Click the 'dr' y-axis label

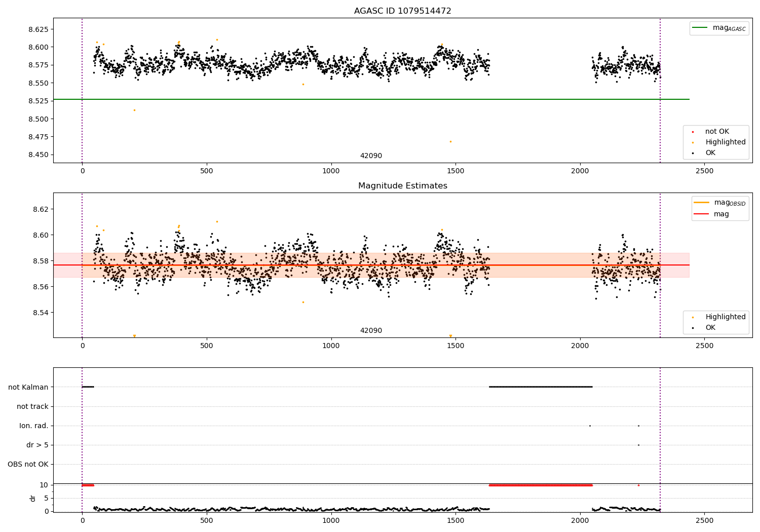33,498
